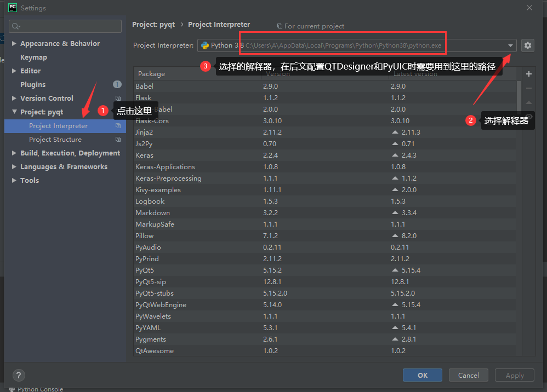Select the Flask package row
The width and height of the screenshot is (547, 392).
pos(325,97)
